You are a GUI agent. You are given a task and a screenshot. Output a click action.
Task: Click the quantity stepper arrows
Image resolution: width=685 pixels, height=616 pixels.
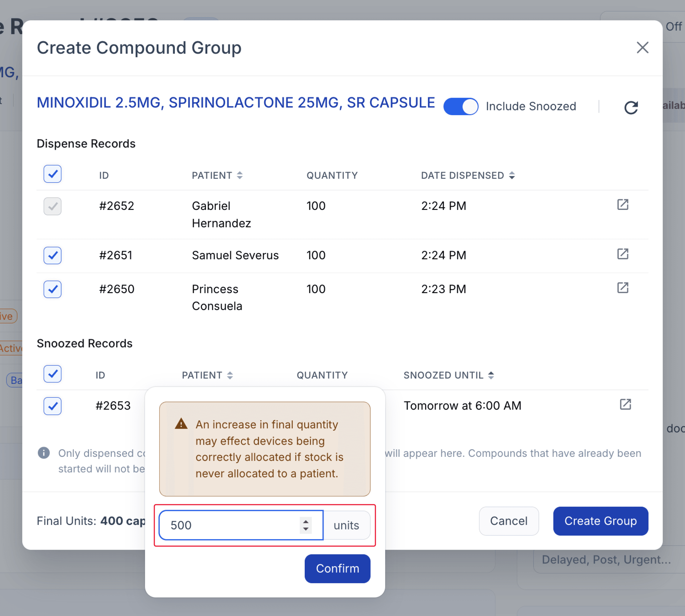point(305,525)
